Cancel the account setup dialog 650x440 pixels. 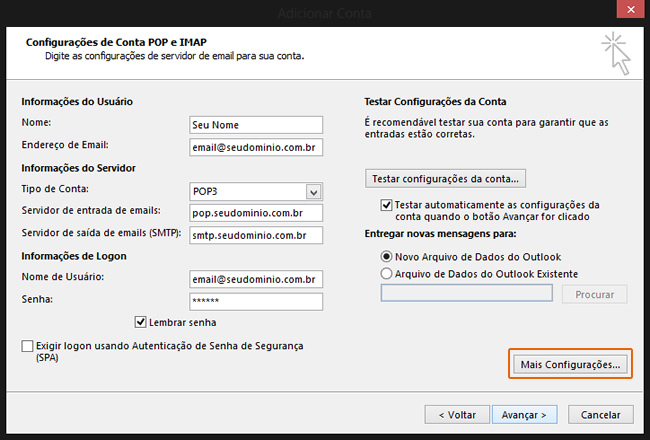(600, 413)
